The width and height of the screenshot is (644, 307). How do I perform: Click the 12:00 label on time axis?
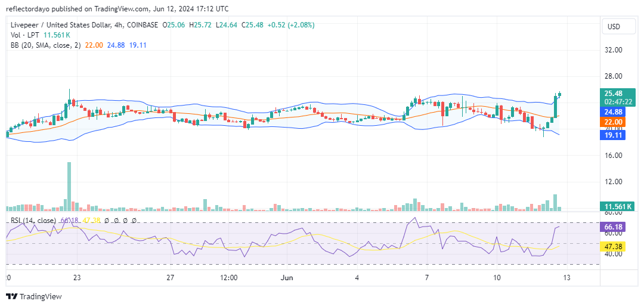(x=229, y=277)
